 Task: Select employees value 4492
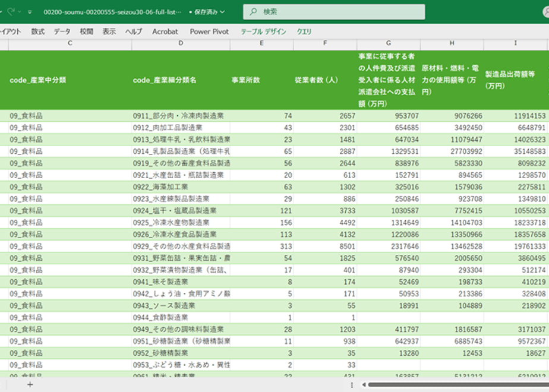point(325,223)
